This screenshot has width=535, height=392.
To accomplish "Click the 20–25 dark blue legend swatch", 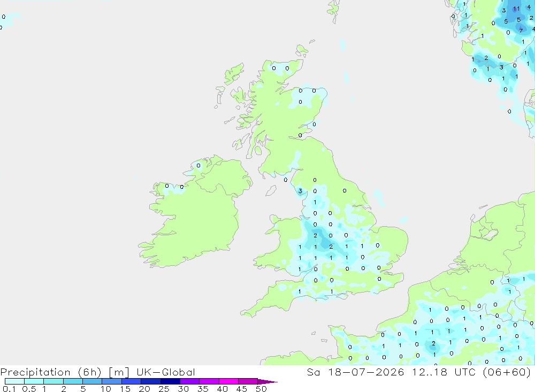I will pyautogui.click(x=151, y=381).
